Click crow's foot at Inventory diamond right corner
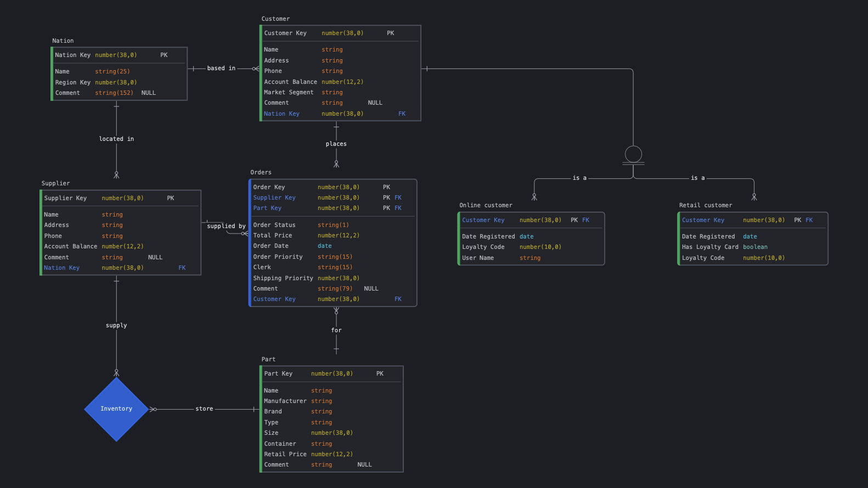 pos(153,409)
